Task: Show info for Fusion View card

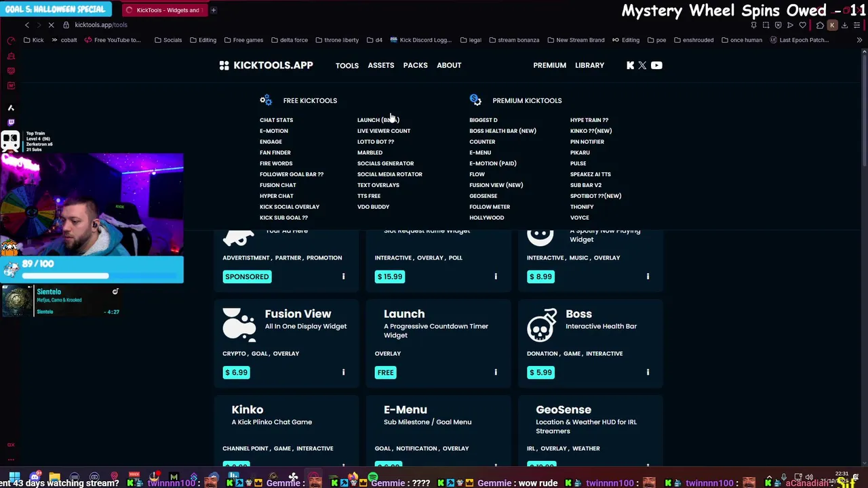Action: click(343, 372)
